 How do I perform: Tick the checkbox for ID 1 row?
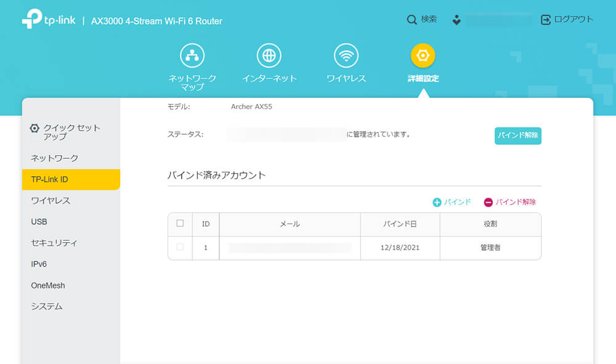pos(180,247)
